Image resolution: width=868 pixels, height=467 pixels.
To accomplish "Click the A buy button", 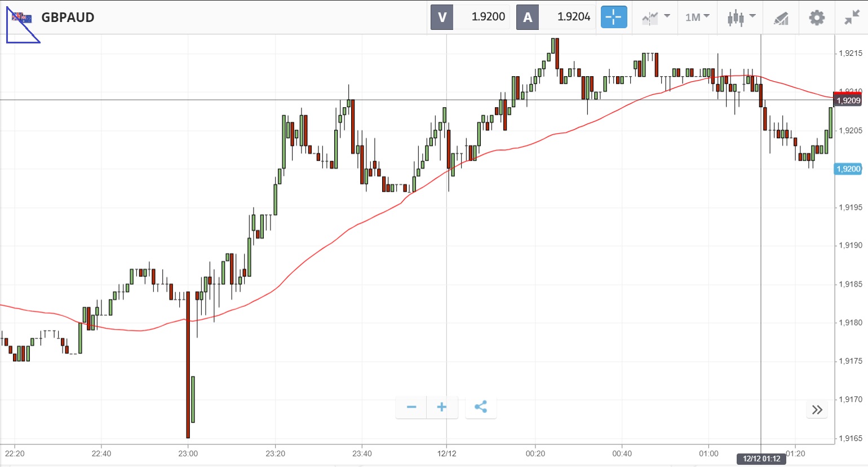I will (528, 17).
